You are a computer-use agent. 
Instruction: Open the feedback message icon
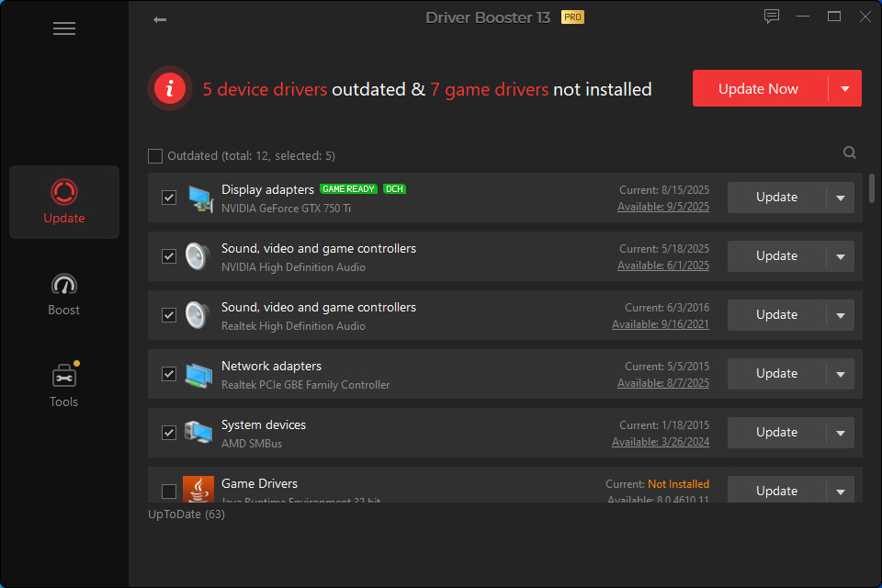tap(771, 16)
